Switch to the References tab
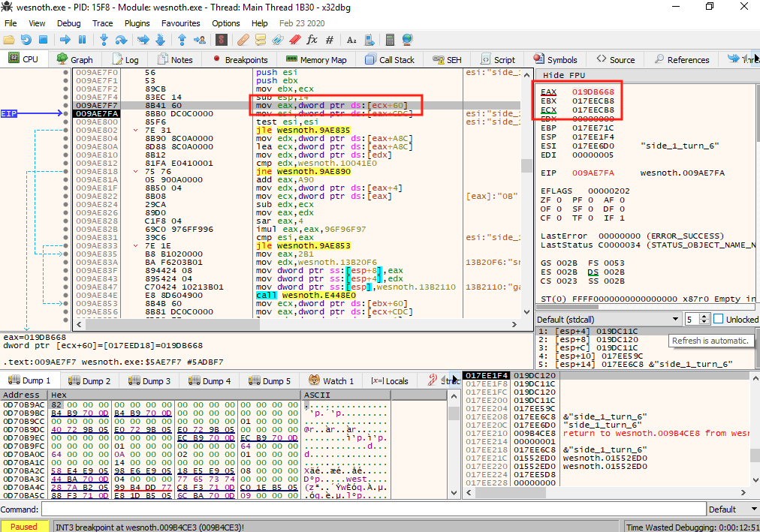The height and width of the screenshot is (532, 760). tap(682, 59)
